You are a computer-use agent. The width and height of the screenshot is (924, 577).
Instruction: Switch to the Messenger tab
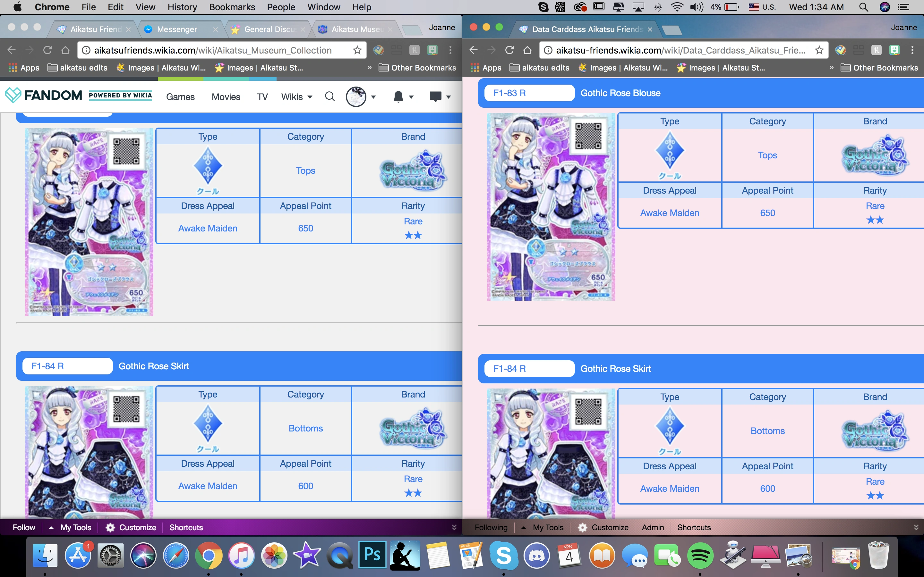pyautogui.click(x=177, y=29)
